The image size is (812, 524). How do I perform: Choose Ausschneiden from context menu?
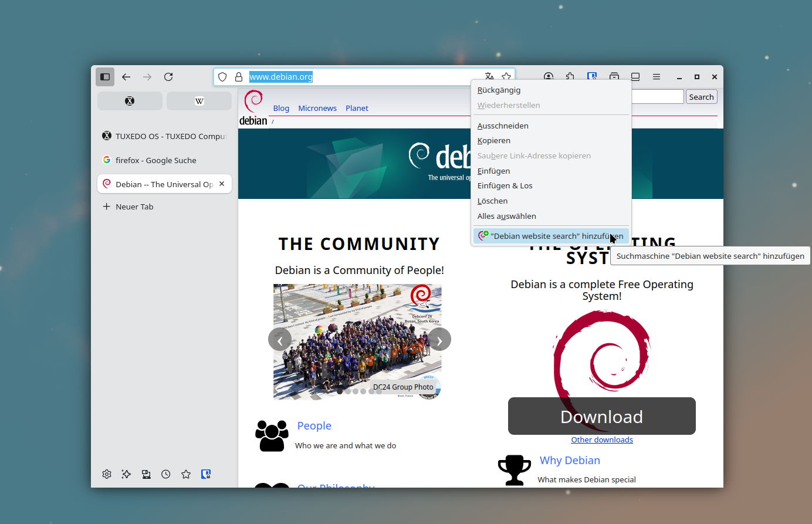(551, 126)
